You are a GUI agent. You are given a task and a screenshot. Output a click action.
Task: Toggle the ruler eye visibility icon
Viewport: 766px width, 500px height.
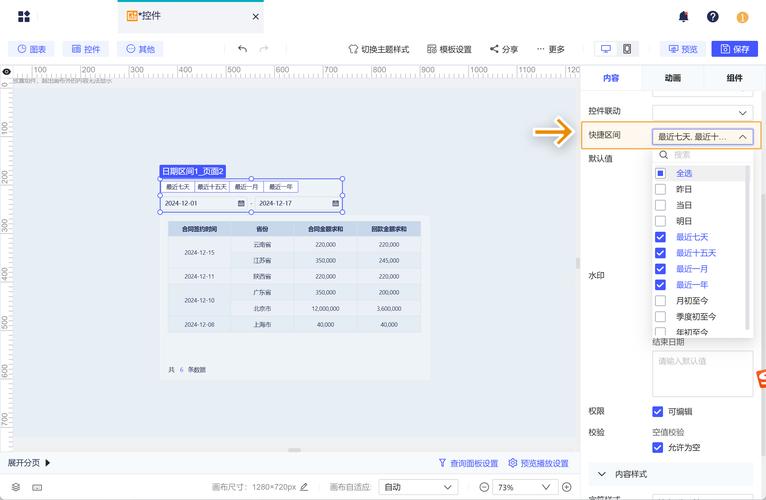pos(6,72)
